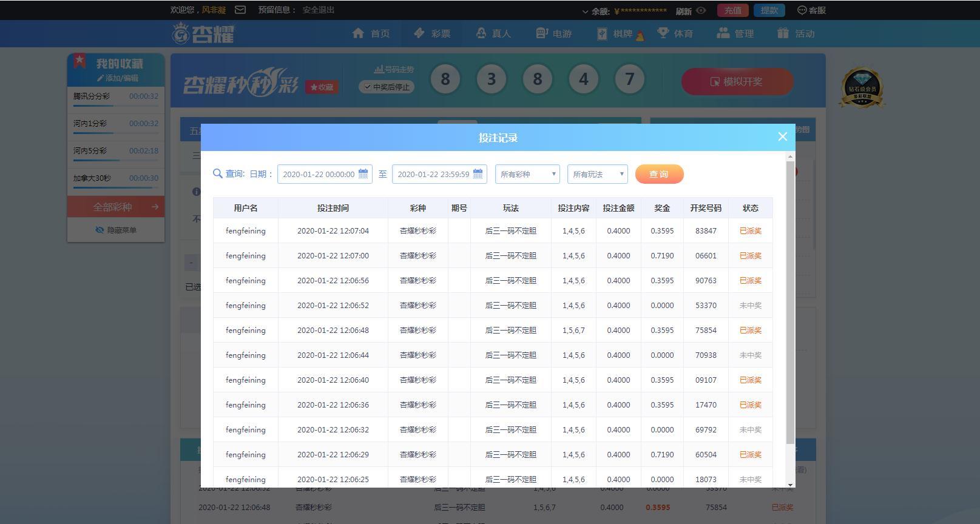Click 全部彩种 all lotteries button
This screenshot has width=980, height=524.
tap(116, 207)
